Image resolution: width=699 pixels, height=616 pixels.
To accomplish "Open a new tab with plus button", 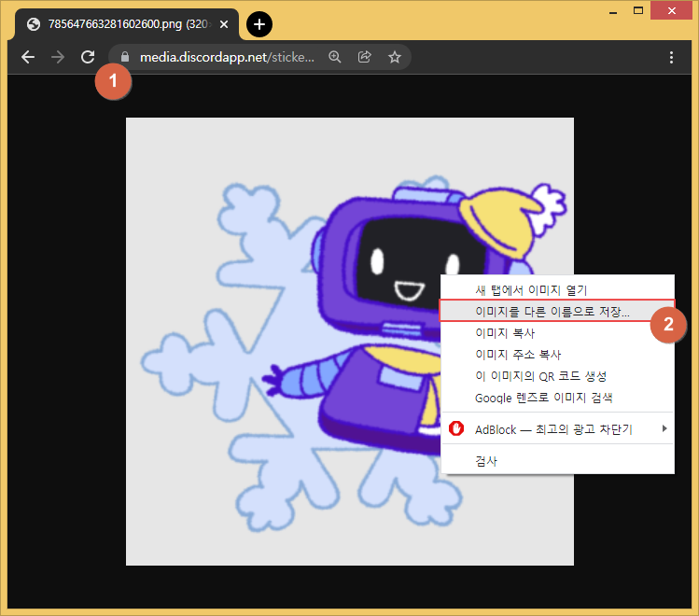I will (x=259, y=24).
